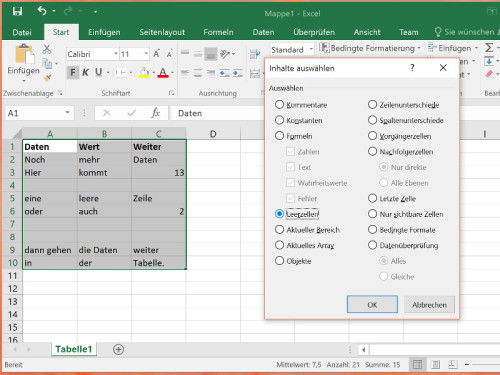The image size is (500, 375).
Task: Click the insert function fx icon
Action: [x=156, y=113]
